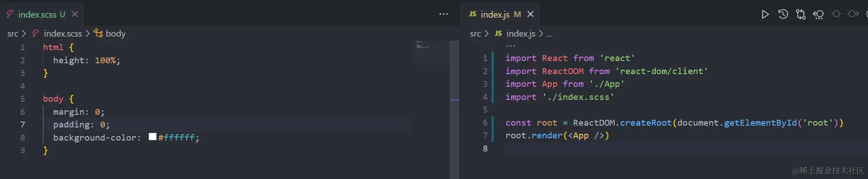Open changes with the compare icon

801,14
